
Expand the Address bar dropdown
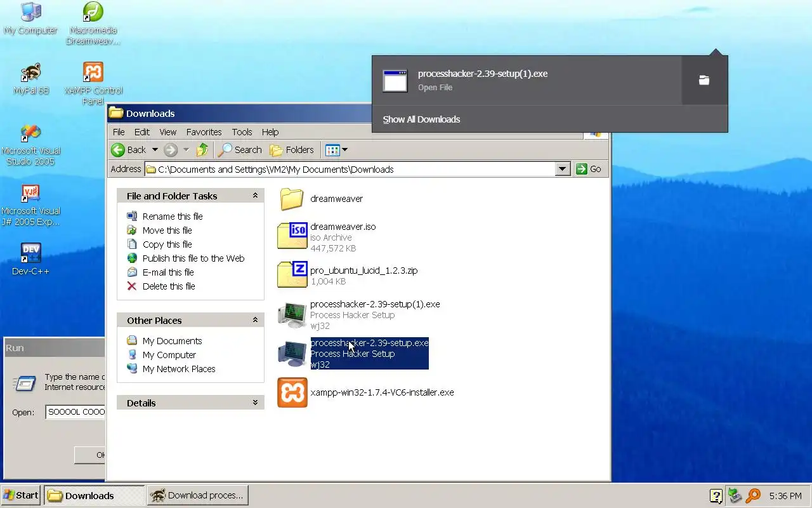pos(563,169)
